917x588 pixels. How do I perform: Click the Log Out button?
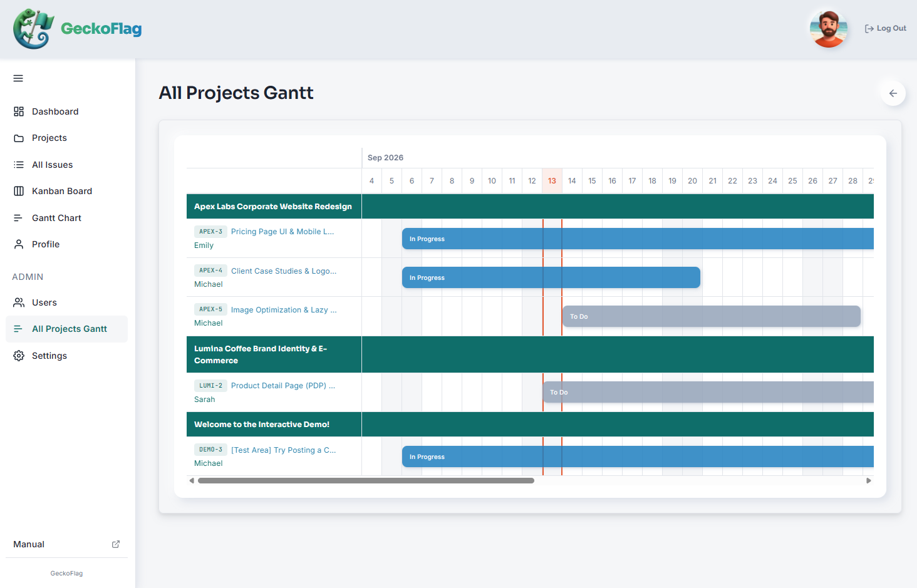(x=886, y=28)
